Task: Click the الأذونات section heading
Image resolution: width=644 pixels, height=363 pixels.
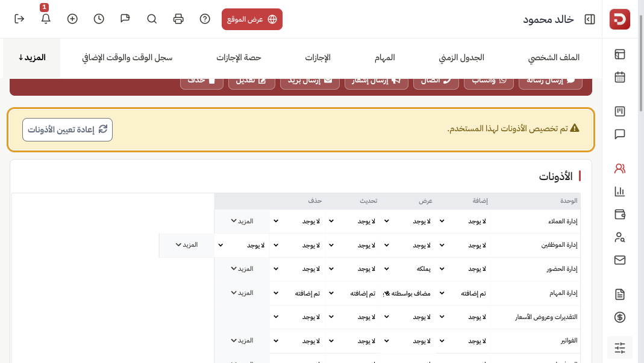Action: [555, 176]
